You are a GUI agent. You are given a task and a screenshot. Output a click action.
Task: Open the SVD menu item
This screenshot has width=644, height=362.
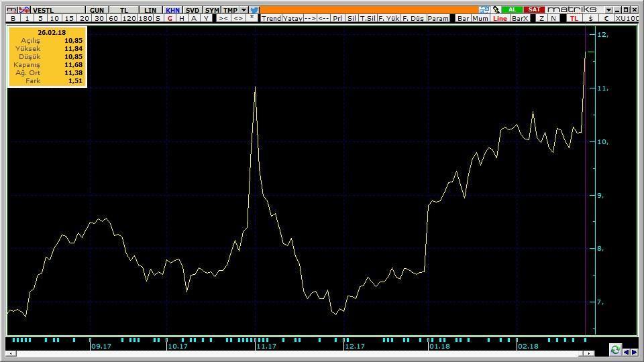pos(193,10)
